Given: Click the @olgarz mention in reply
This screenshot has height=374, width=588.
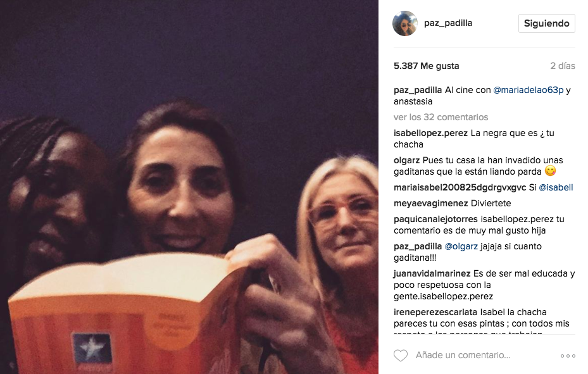Looking at the screenshot, I should 461,246.
